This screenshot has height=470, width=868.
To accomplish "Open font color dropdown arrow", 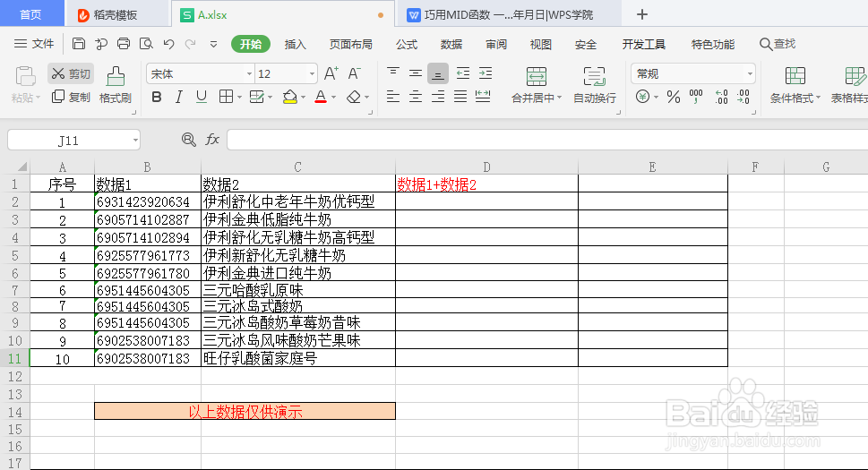I will [334, 98].
